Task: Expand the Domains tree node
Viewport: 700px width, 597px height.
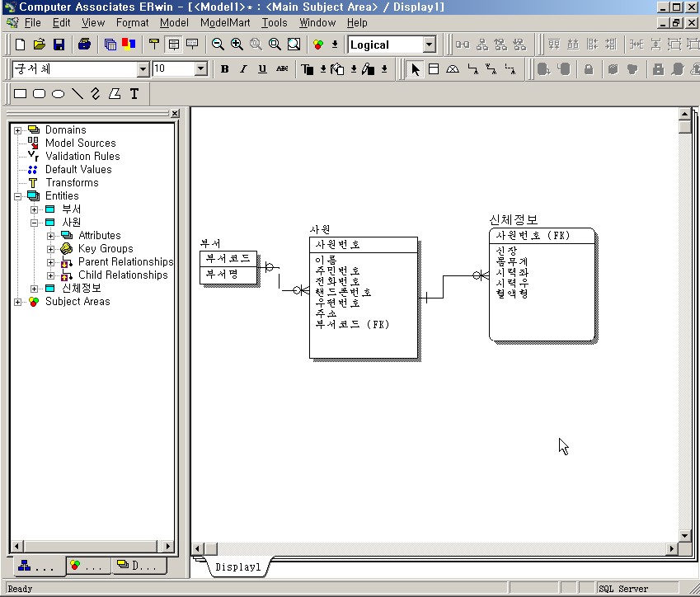Action: click(17, 130)
